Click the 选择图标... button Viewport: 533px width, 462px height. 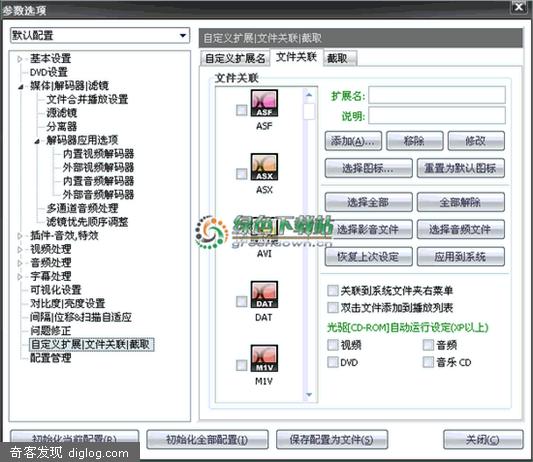coord(368,168)
